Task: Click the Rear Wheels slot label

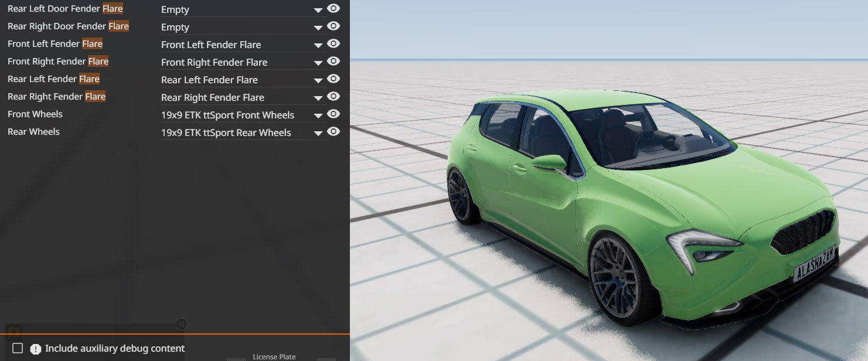Action: tap(33, 132)
